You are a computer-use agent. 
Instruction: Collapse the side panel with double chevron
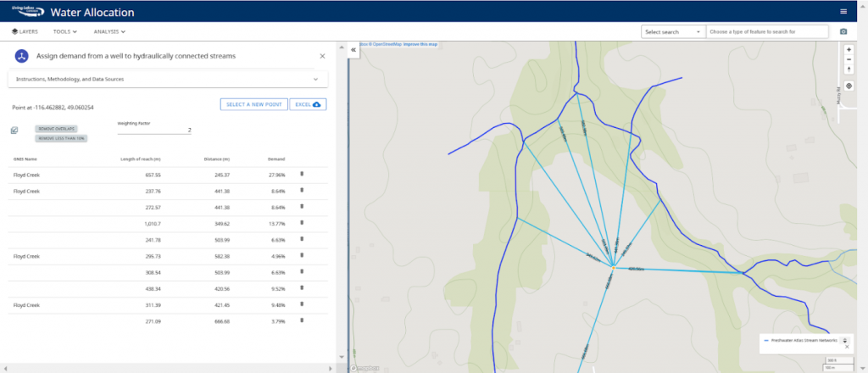click(353, 51)
